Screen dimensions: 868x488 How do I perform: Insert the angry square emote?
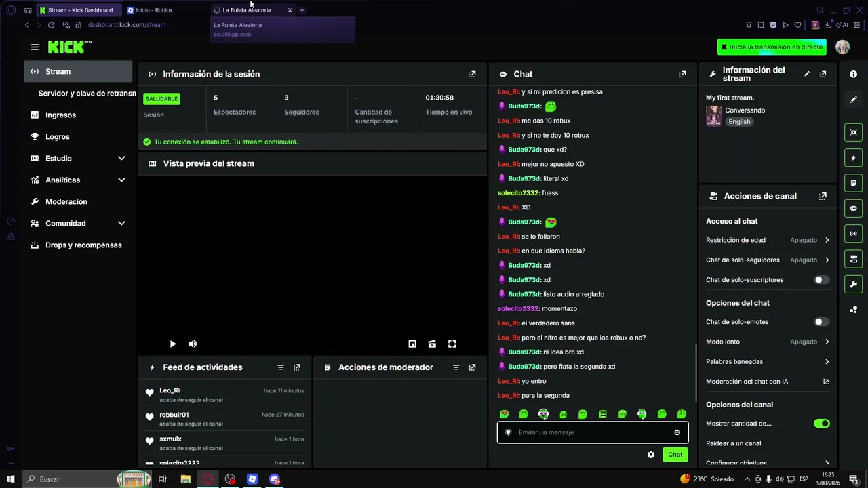pyautogui.click(x=602, y=414)
